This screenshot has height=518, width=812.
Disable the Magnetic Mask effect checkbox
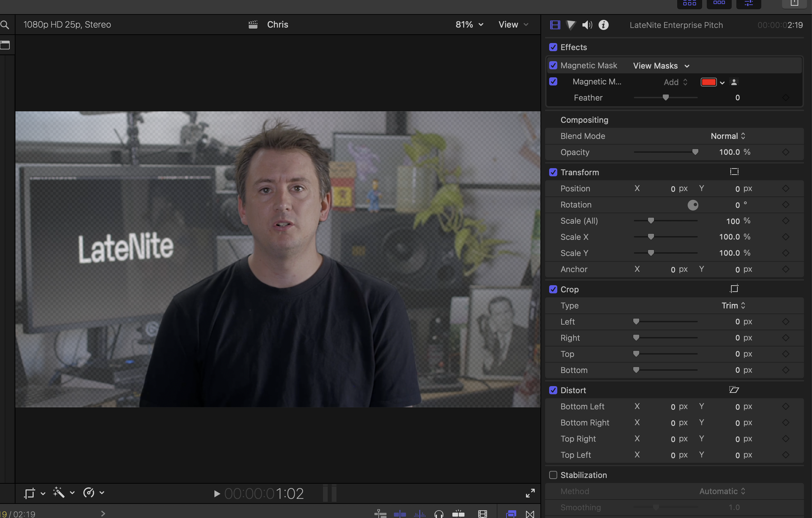[x=553, y=66]
